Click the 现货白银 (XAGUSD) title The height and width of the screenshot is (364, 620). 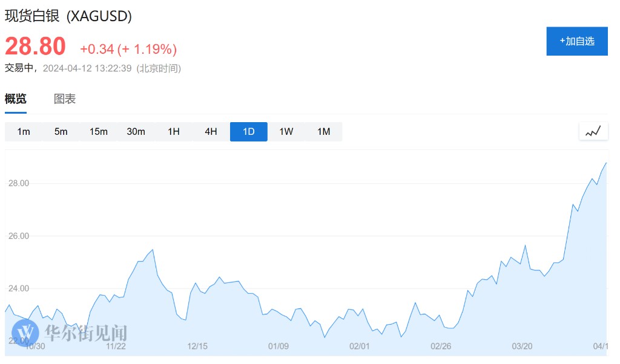68,16
